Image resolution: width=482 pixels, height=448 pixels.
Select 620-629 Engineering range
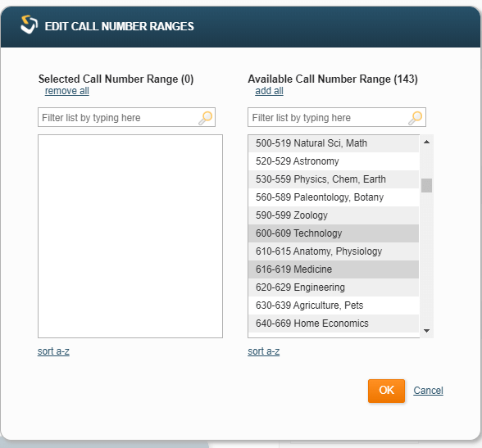[x=334, y=287]
